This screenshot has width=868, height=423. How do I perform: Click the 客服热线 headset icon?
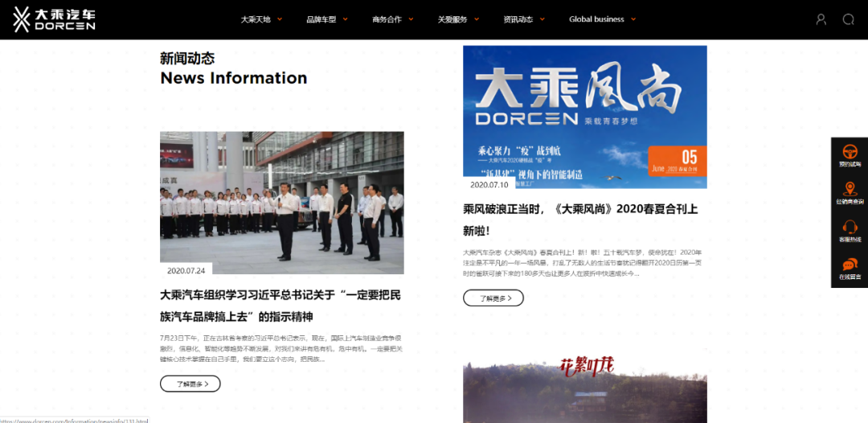[x=850, y=227]
